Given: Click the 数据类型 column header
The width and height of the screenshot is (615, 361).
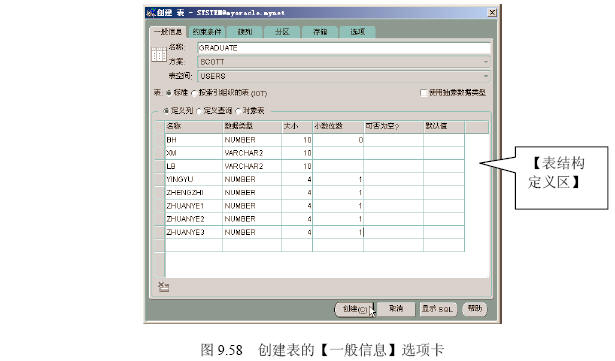Looking at the screenshot, I should point(252,126).
